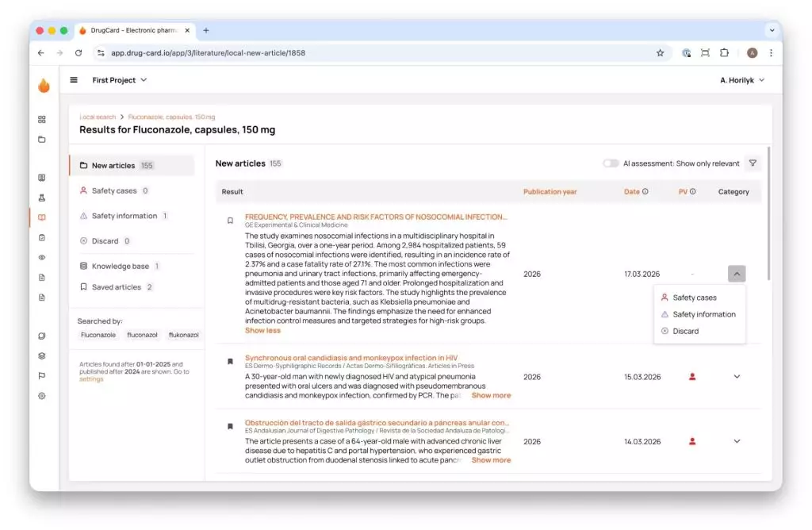Toggle AI assessment show only relevant
Viewport: 812px width, 530px height.
(x=611, y=163)
